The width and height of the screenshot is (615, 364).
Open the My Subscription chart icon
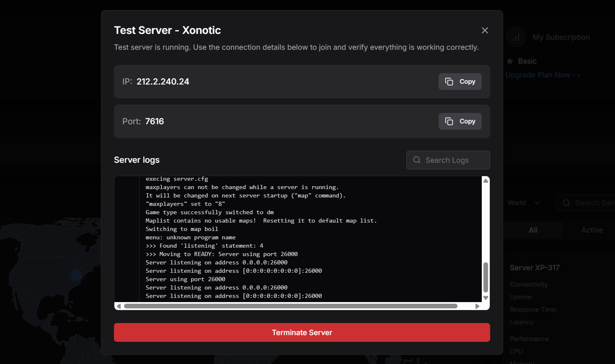click(516, 37)
